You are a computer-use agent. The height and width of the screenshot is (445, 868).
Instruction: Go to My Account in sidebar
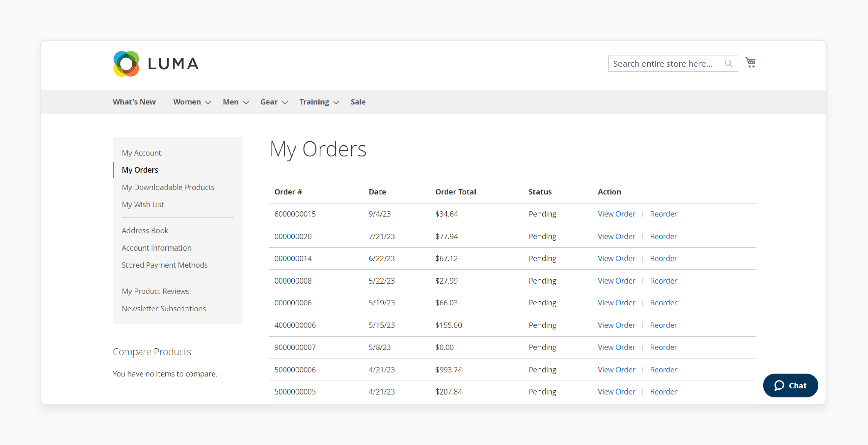142,153
